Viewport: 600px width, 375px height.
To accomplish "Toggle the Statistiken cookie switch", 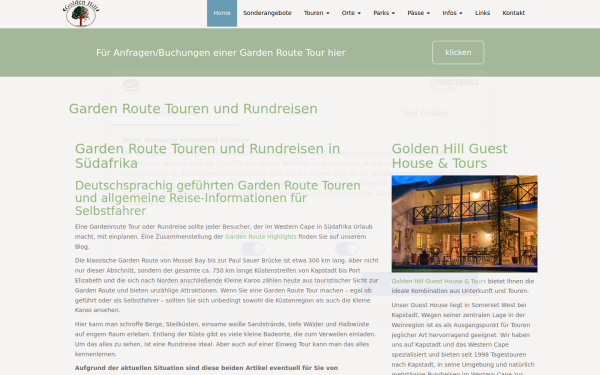I will [x=347, y=249].
